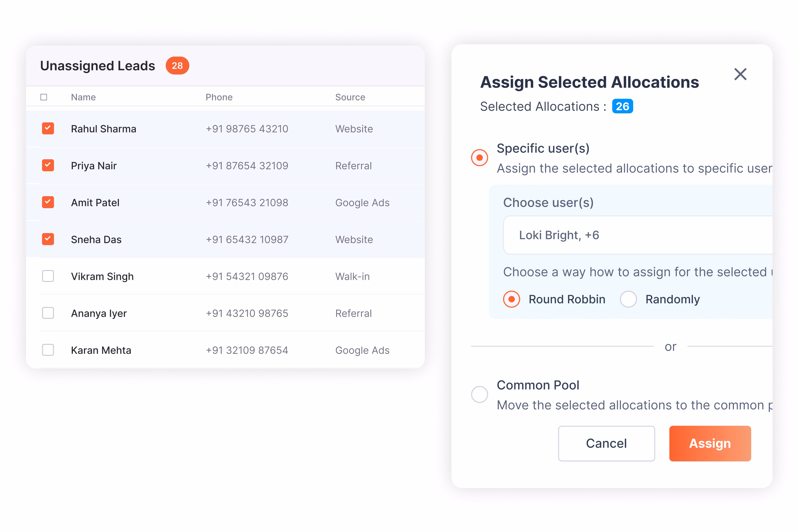
Task: Click phone number +91 43210 98765
Action: [247, 313]
